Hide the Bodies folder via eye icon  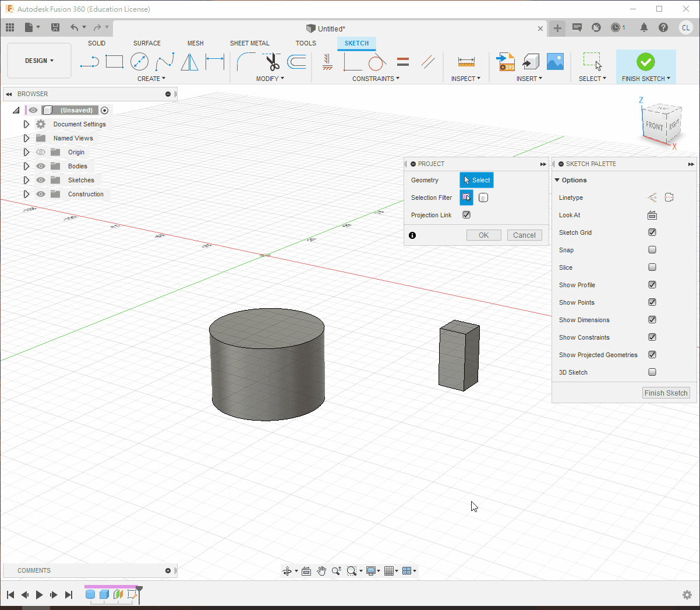tap(41, 166)
